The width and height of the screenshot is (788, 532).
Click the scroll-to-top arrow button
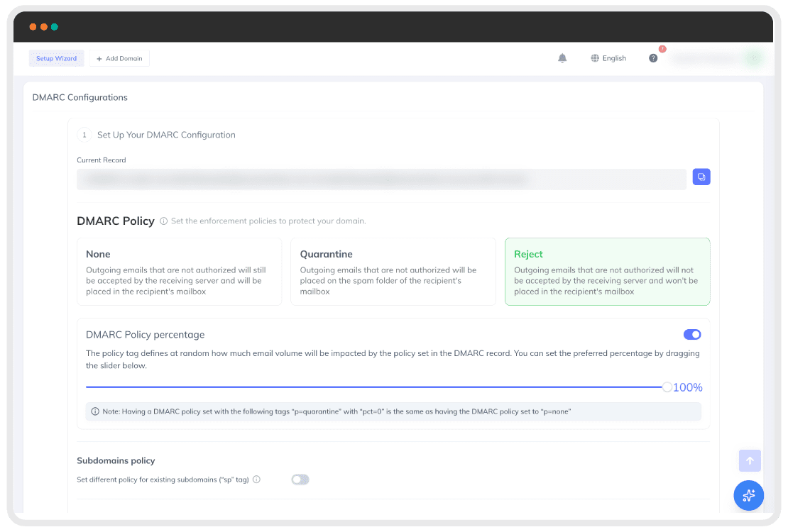749,460
